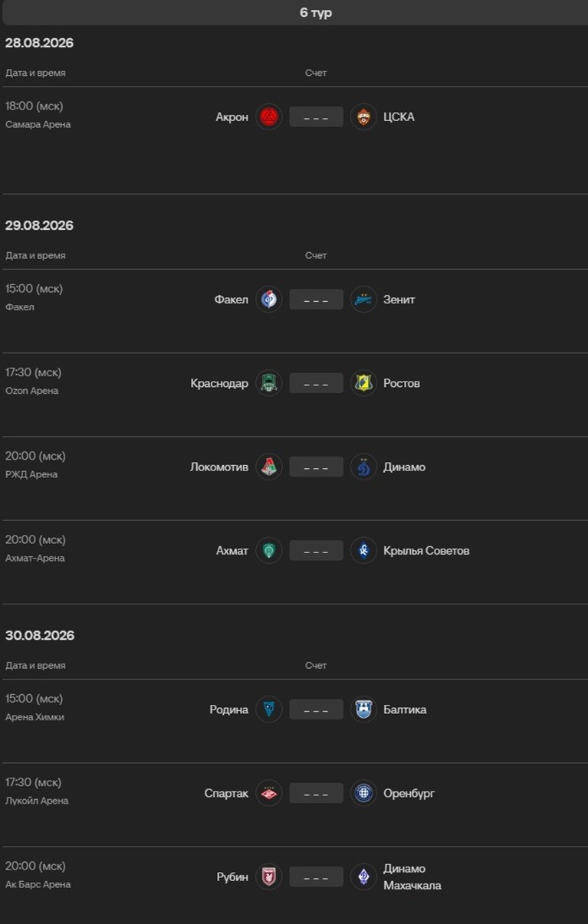The image size is (588, 924).
Task: Click the Ростов team logo
Action: point(363,382)
